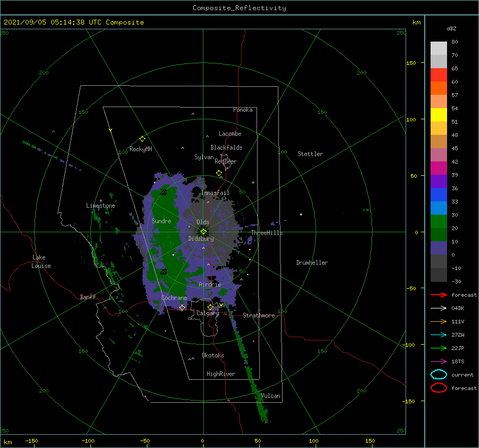The width and height of the screenshot is (479, 448).
Task: Click the dark gray -30 dBZ swatch
Action: 439,275
